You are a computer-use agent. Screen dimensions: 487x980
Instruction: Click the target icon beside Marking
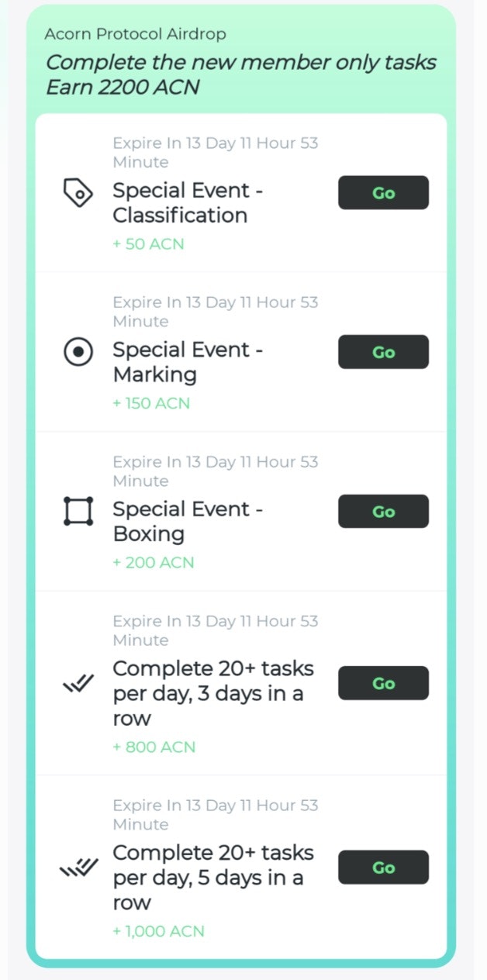[78, 352]
